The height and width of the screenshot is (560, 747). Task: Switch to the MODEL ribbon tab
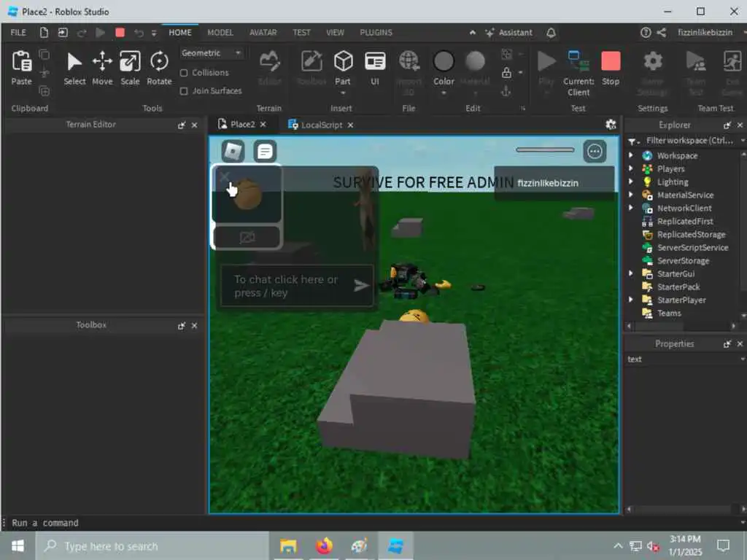click(220, 32)
